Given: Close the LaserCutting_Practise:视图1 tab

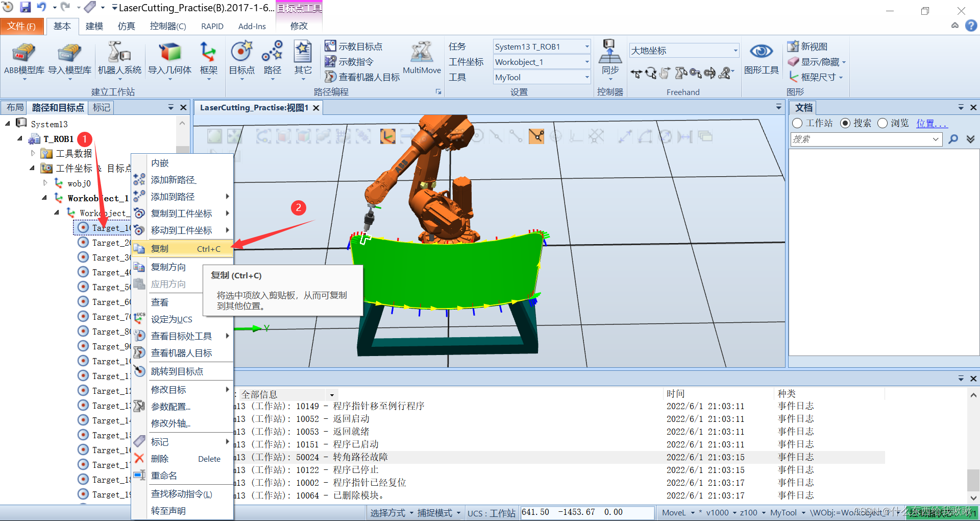Looking at the screenshot, I should [x=316, y=108].
